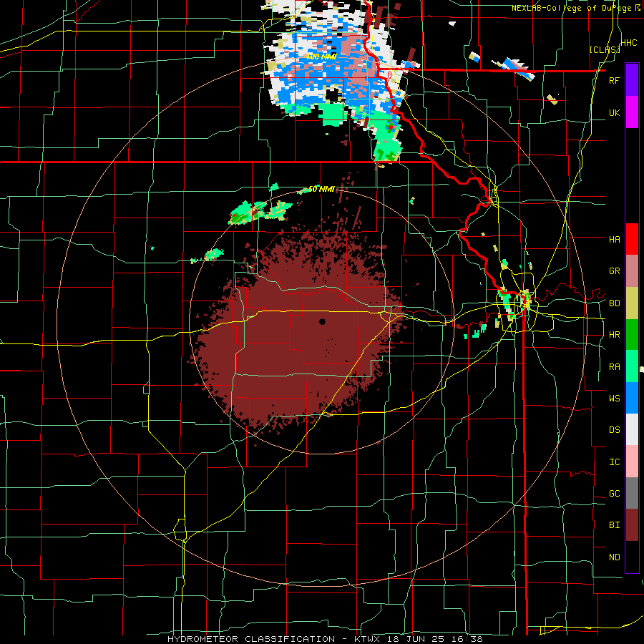The image size is (644, 644).
Task: Click the RF legend label
Action: 614,80
